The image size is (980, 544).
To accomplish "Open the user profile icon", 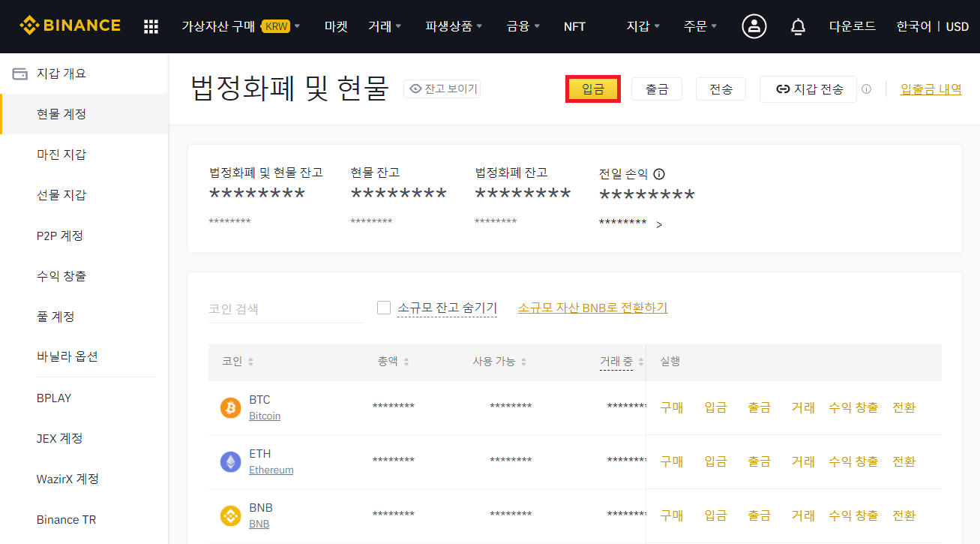I will pos(754,26).
